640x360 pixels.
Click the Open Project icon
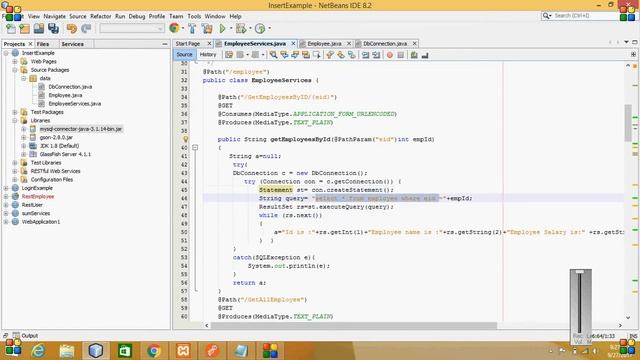click(39, 29)
